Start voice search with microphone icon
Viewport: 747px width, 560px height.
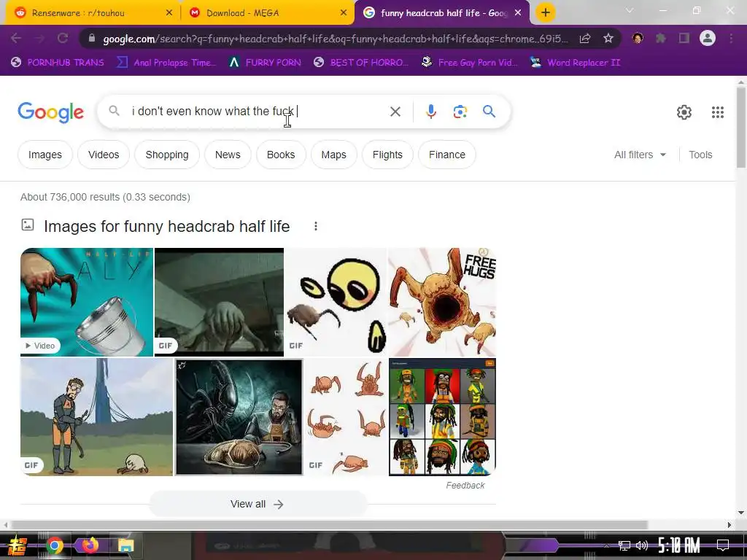click(430, 112)
